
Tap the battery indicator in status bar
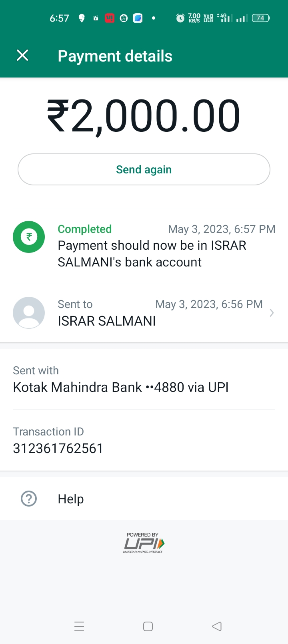pos(261,18)
